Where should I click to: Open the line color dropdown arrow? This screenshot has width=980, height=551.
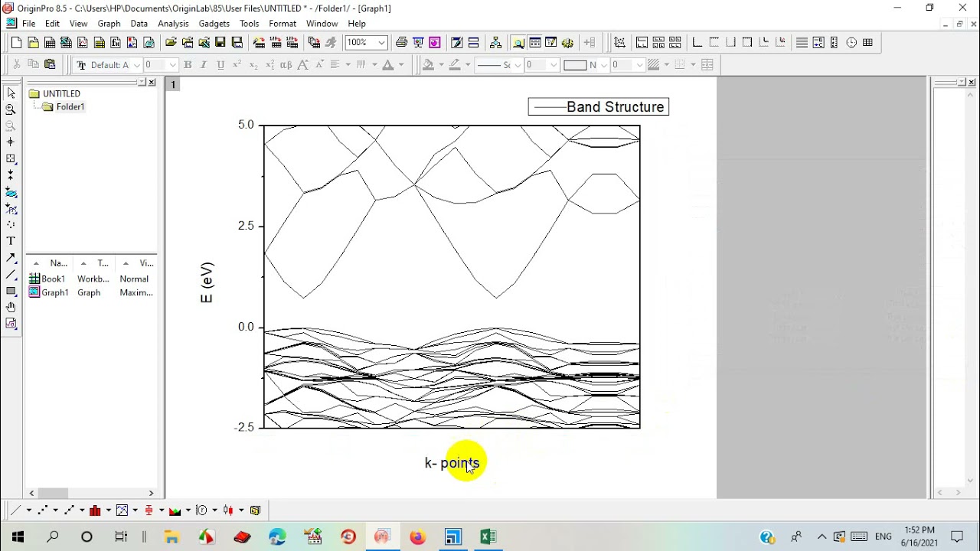(x=467, y=65)
